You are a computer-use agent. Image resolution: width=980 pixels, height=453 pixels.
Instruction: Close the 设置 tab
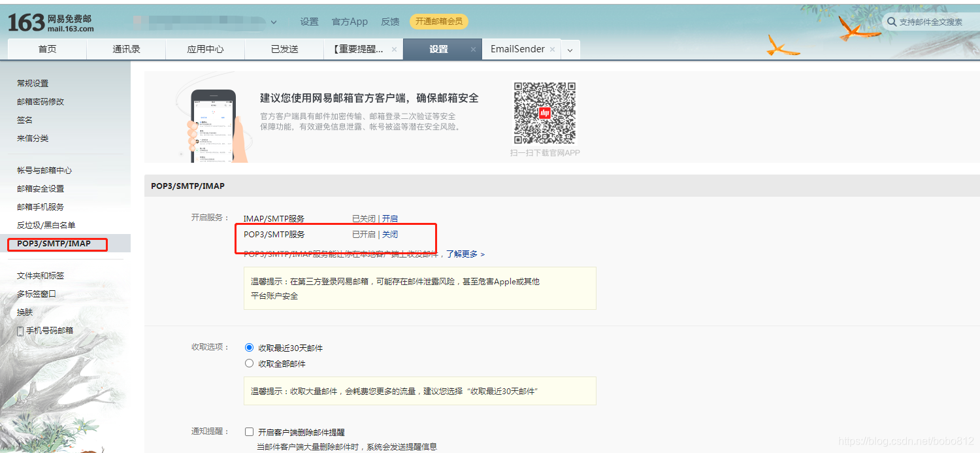tap(474, 50)
